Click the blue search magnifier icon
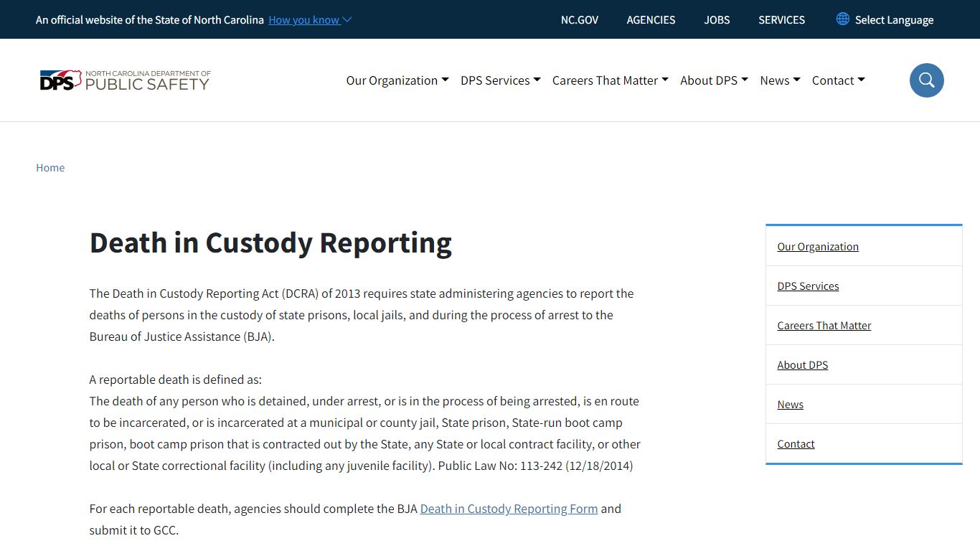Viewport: 980px width, 551px height. (926, 80)
